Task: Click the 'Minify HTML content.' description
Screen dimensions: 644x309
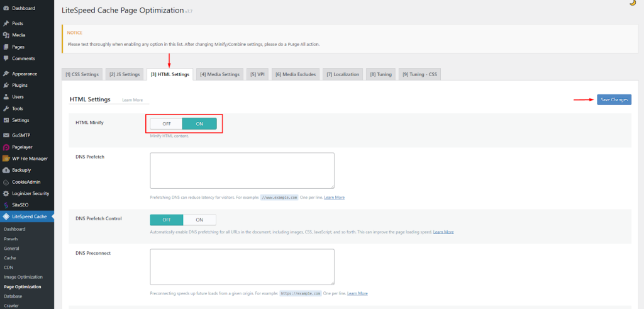Action: (169, 136)
